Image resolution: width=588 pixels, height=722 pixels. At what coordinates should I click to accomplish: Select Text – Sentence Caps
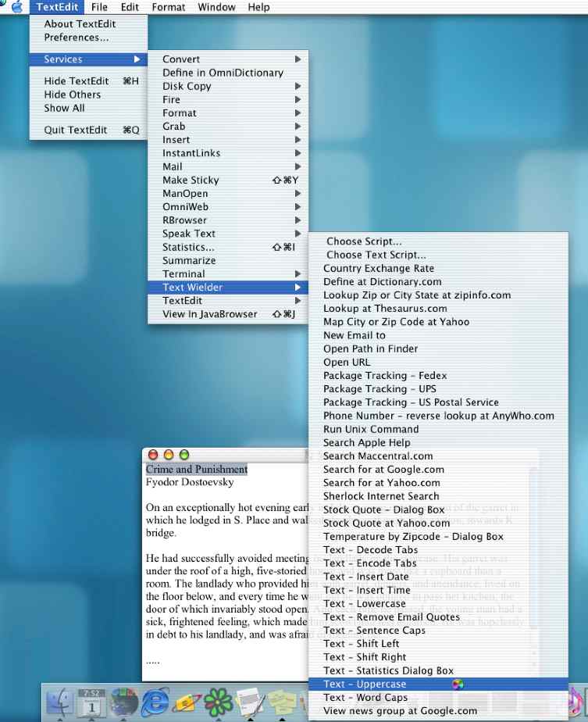[439, 630]
